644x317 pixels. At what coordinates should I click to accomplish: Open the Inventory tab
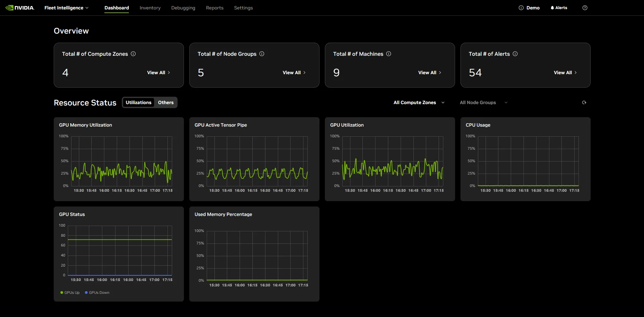150,8
